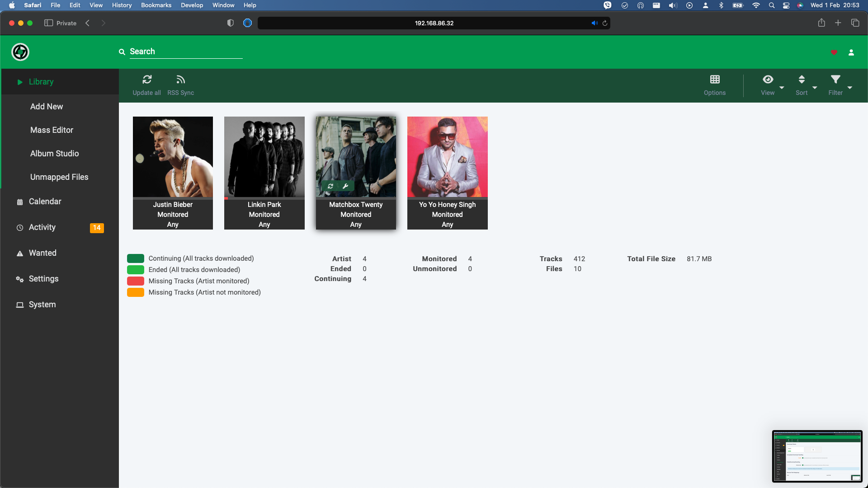Open Library in the sidebar
Image resolution: width=868 pixels, height=488 pixels.
coord(60,82)
